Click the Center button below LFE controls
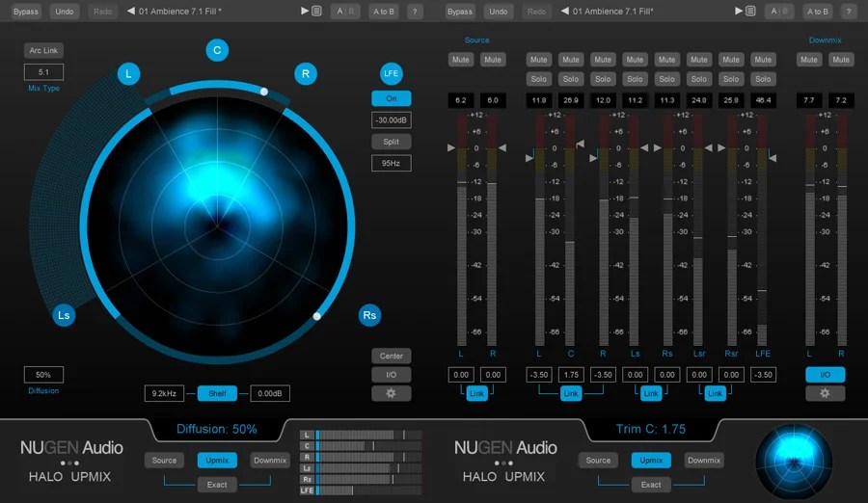The width and height of the screenshot is (868, 503). (x=391, y=356)
